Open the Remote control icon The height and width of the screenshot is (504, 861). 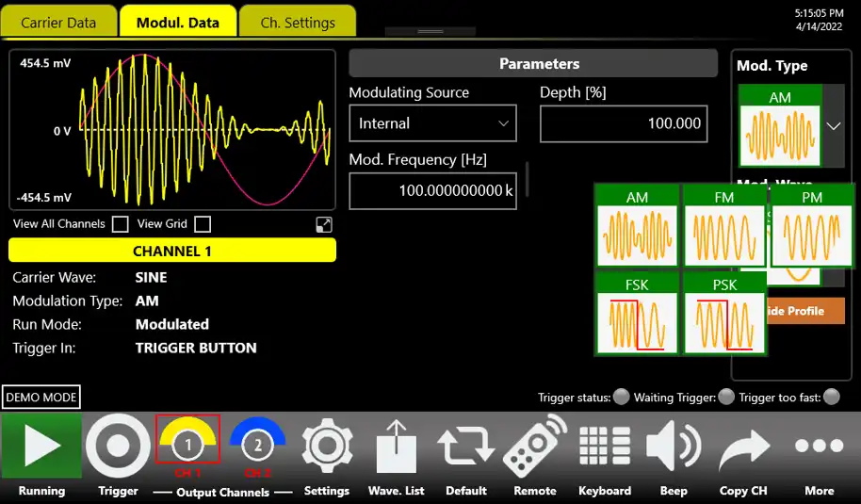pos(535,446)
